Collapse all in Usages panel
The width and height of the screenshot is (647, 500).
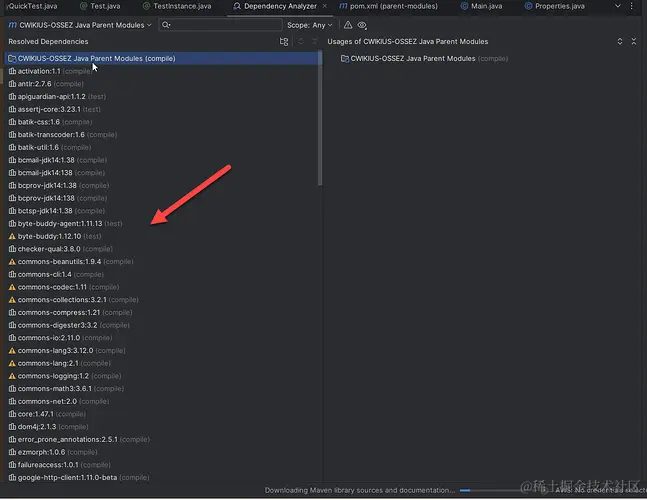634,42
